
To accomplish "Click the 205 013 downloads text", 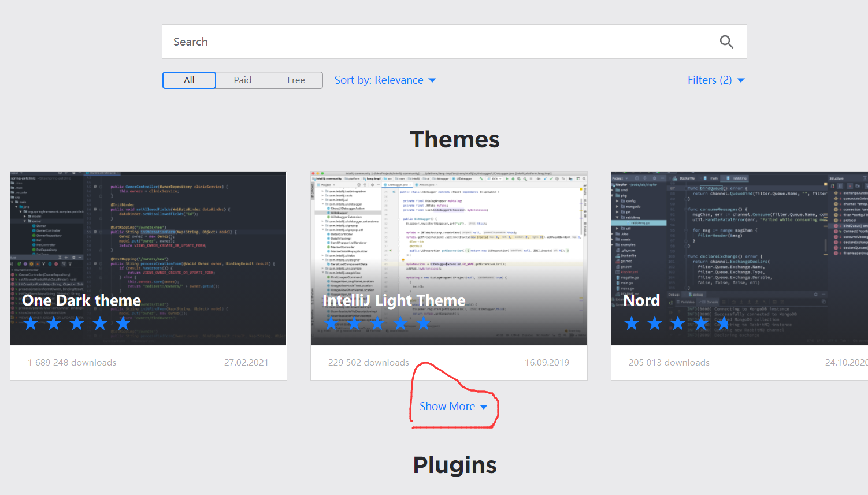I will click(x=669, y=363).
